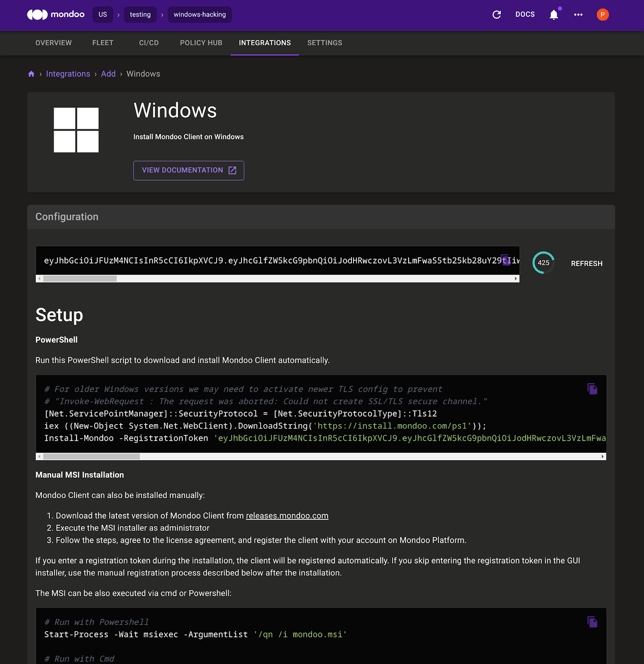
Task: Click the View Documentation button
Action: click(189, 171)
